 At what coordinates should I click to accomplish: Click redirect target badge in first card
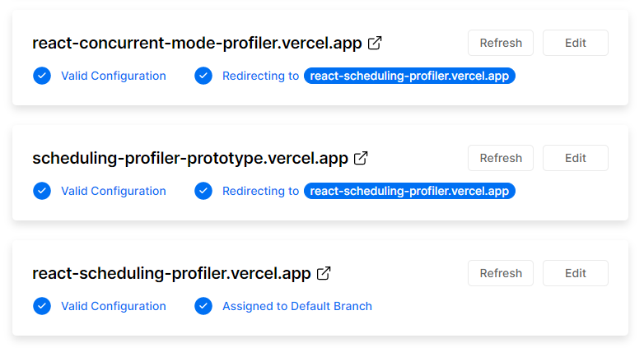pyautogui.click(x=409, y=76)
